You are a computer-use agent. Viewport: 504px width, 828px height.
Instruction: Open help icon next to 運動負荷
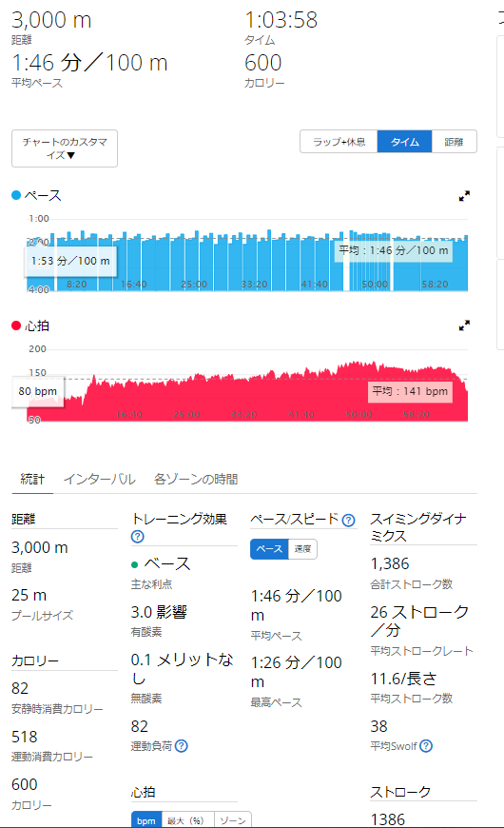[x=181, y=745]
